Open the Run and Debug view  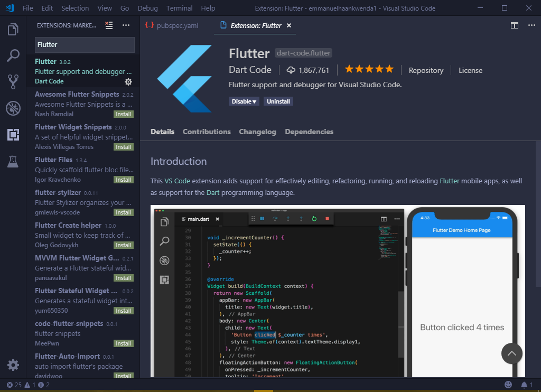(13, 108)
